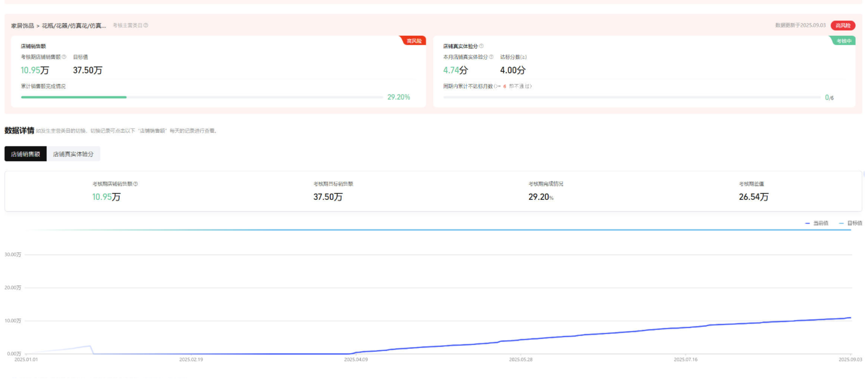Click 2025.04.09 date on chart axis
Screen dimensions: 868x379
click(x=356, y=360)
